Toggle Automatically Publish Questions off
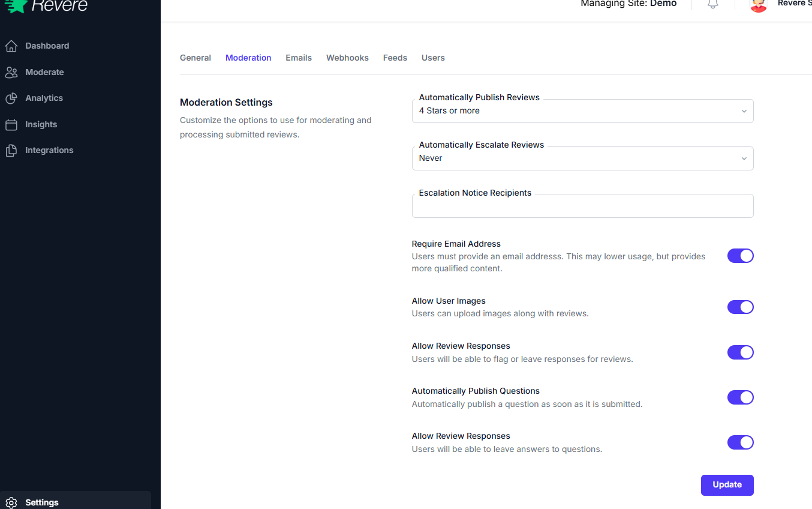The height and width of the screenshot is (509, 812). click(x=740, y=397)
